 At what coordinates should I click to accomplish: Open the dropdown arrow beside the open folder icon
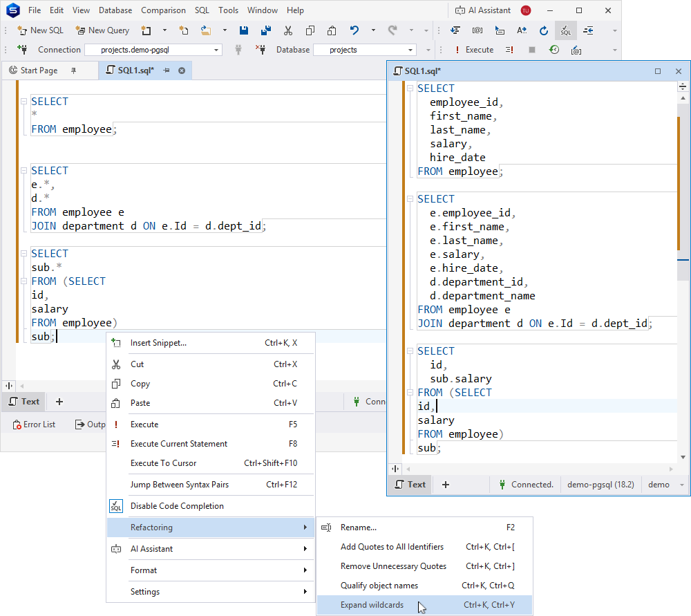[225, 30]
